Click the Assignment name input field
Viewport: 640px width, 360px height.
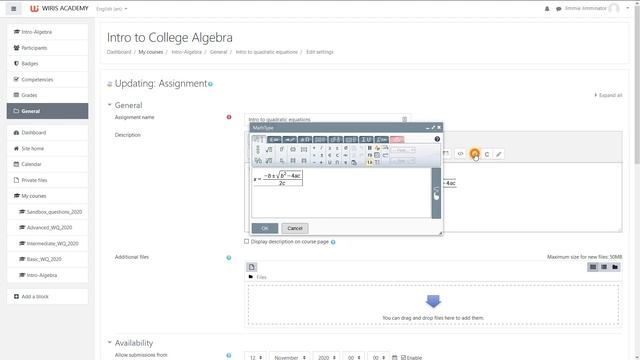click(327, 119)
